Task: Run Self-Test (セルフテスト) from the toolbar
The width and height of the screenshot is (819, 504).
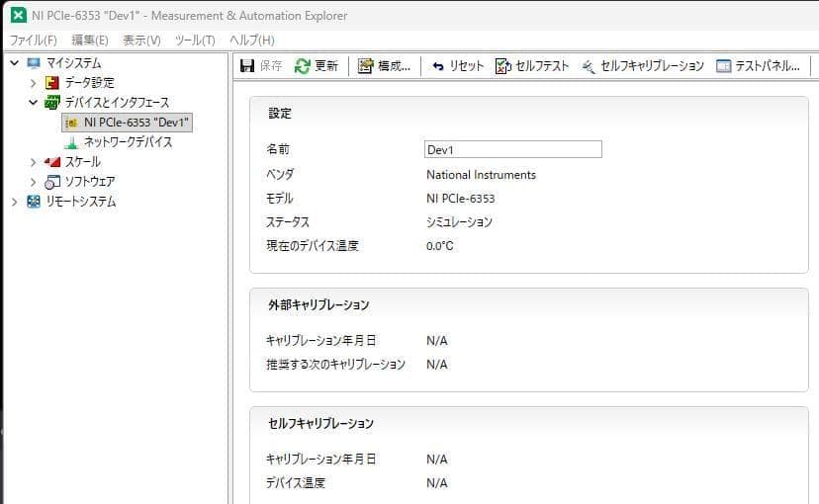Action: coord(502,66)
